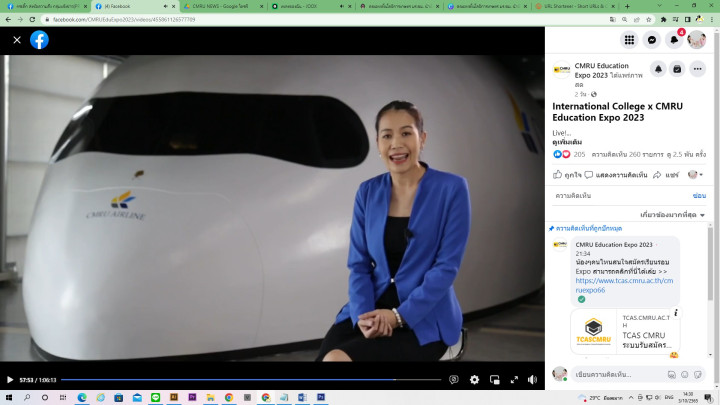Share the video via share button
The height and width of the screenshot is (405, 720).
pos(666,174)
